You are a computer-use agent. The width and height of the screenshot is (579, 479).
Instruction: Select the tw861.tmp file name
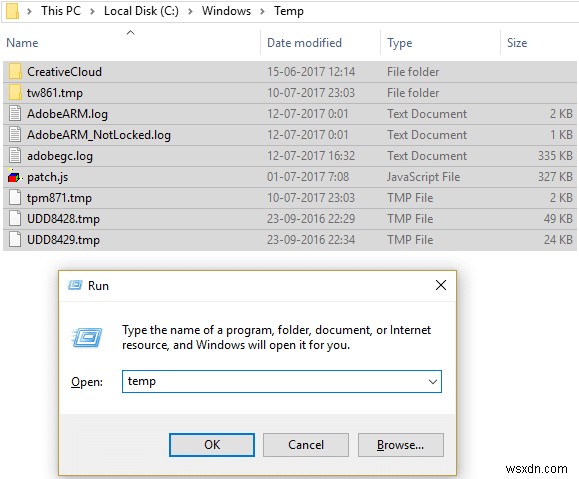(55, 93)
